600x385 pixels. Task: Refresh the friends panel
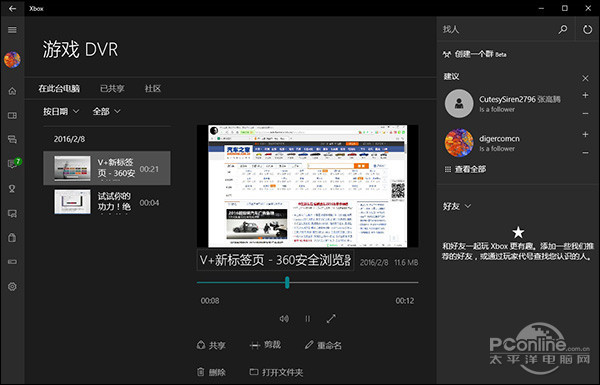point(587,29)
